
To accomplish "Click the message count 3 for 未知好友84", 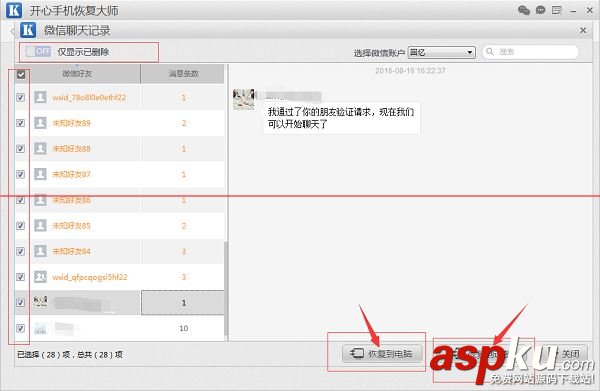I will coord(184,251).
